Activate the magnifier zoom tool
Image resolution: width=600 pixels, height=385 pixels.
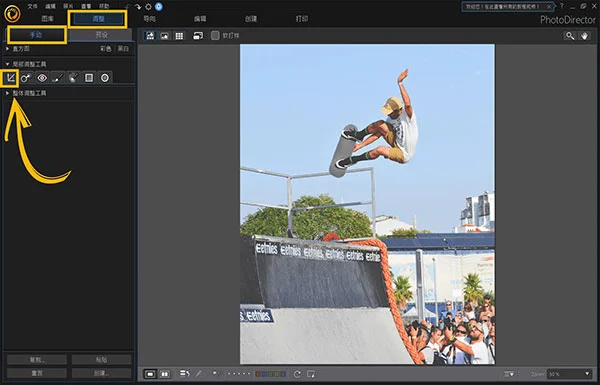(570, 36)
